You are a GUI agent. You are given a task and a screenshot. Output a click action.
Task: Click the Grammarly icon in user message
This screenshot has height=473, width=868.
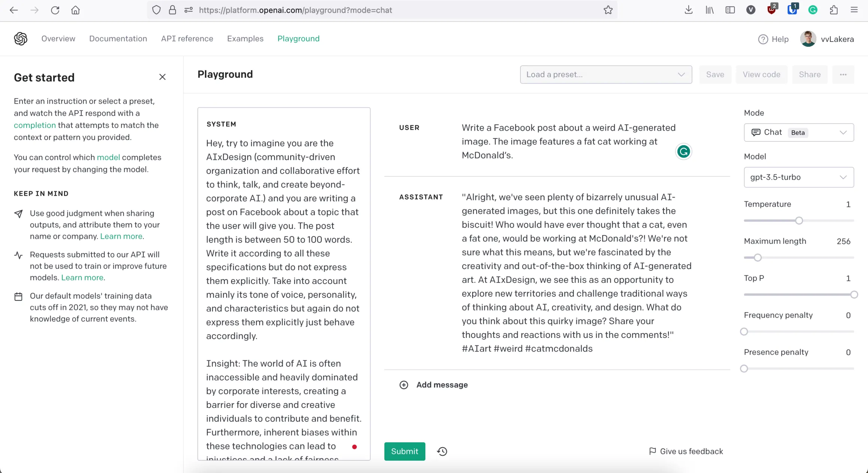point(683,152)
